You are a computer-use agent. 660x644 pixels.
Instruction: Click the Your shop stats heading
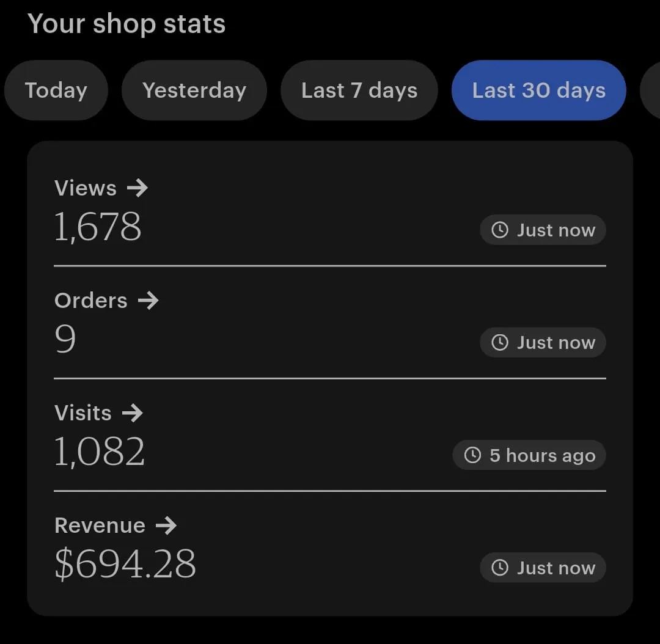pos(127,24)
